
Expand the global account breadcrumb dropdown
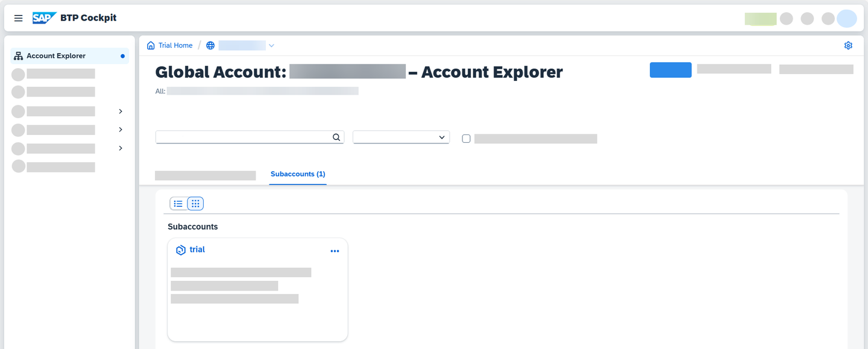point(271,46)
